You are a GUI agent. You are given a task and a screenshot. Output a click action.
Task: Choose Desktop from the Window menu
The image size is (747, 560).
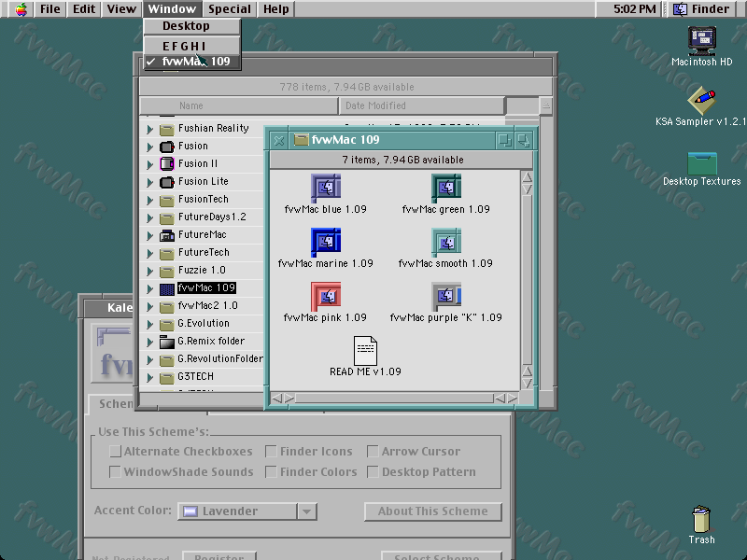[x=192, y=26]
